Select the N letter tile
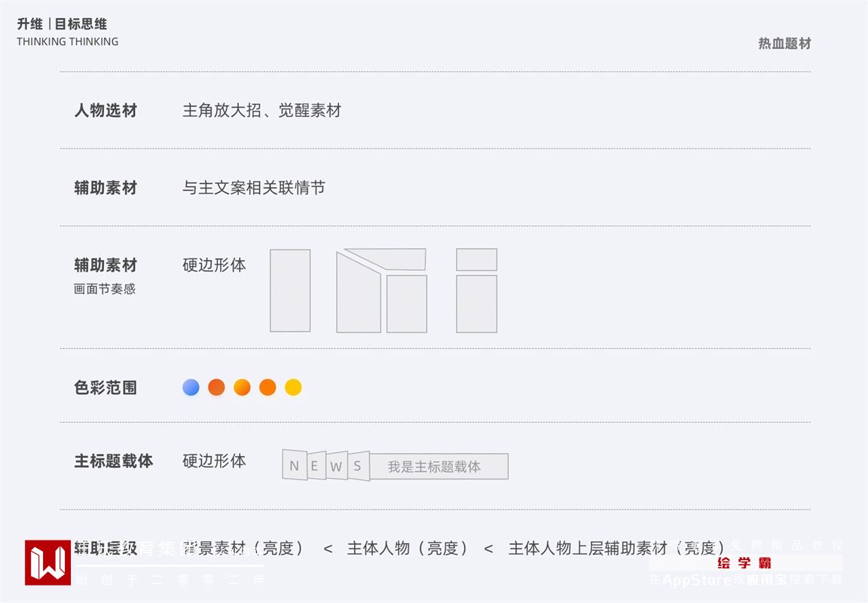 coord(295,465)
